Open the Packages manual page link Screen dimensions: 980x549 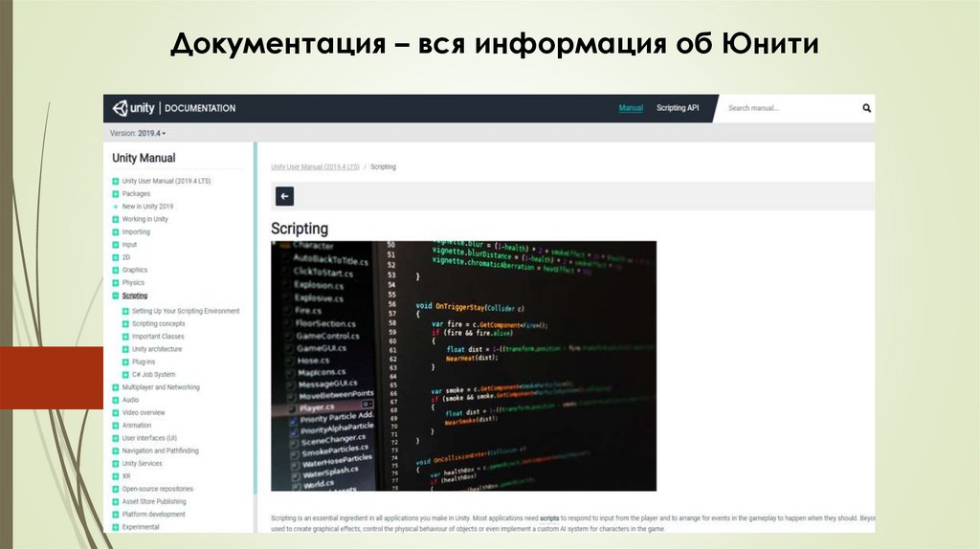(136, 193)
